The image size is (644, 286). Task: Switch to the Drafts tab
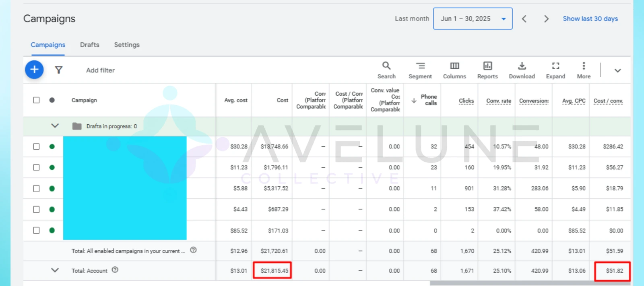tap(89, 45)
